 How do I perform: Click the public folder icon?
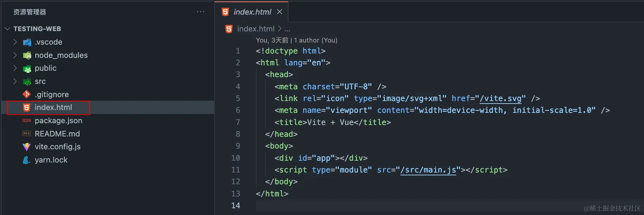click(x=27, y=69)
